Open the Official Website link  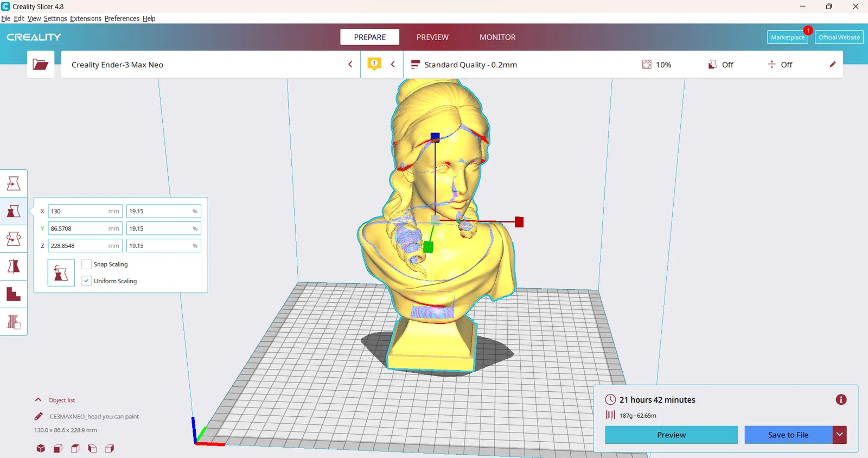point(839,37)
